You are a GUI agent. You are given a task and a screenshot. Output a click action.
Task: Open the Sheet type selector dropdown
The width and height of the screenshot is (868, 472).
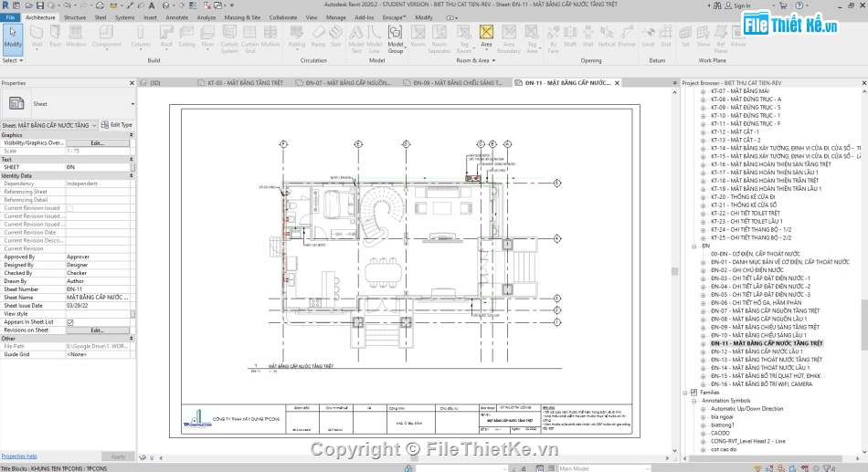pyautogui.click(x=132, y=104)
